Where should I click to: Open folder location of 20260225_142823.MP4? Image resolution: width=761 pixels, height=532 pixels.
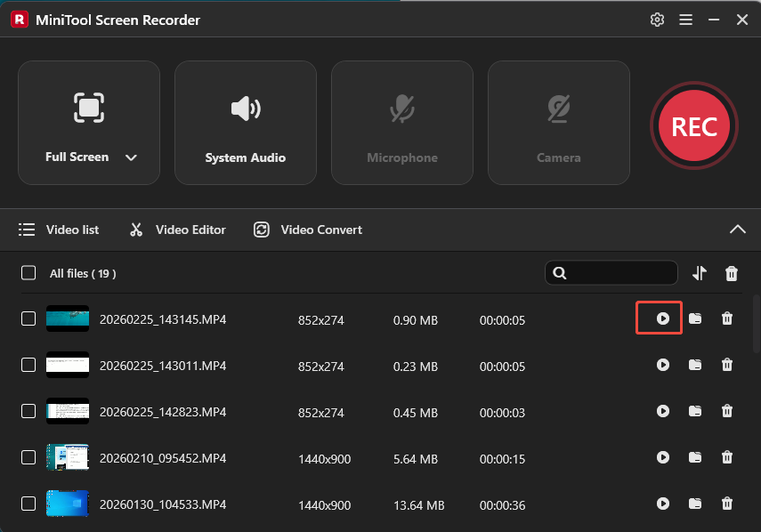(x=695, y=411)
